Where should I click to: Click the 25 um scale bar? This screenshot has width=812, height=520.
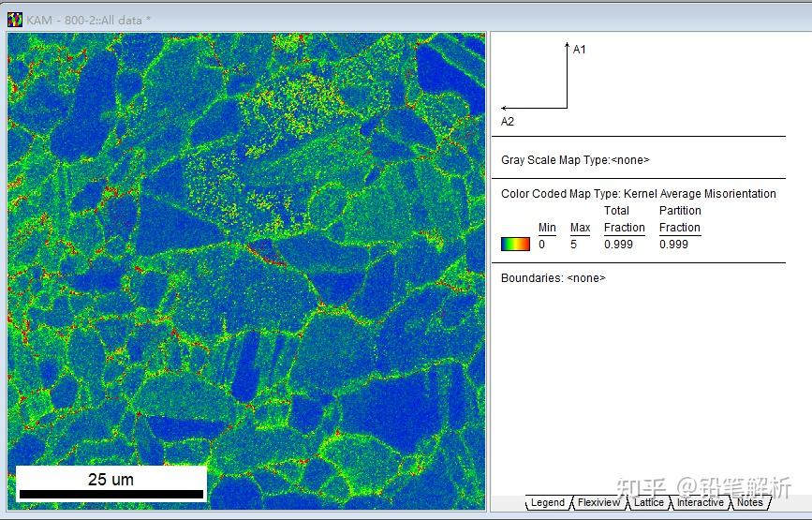[111, 483]
